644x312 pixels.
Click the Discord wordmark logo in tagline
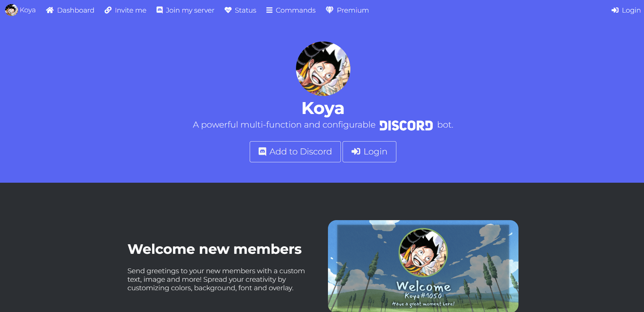tap(406, 126)
